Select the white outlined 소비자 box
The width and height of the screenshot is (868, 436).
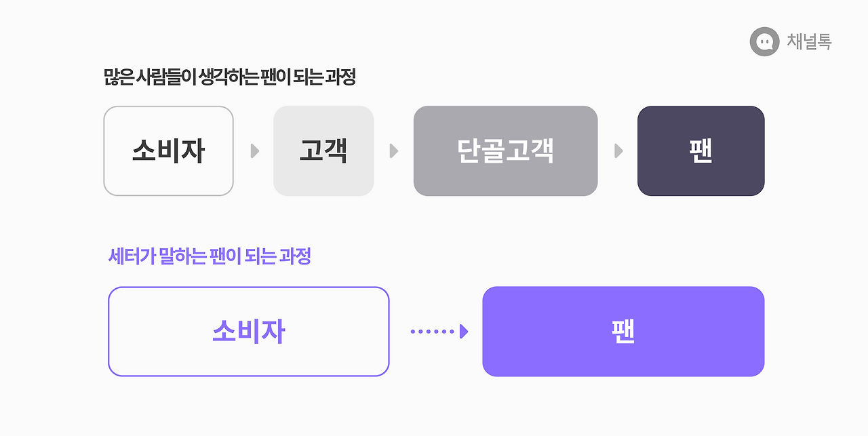pyautogui.click(x=168, y=151)
